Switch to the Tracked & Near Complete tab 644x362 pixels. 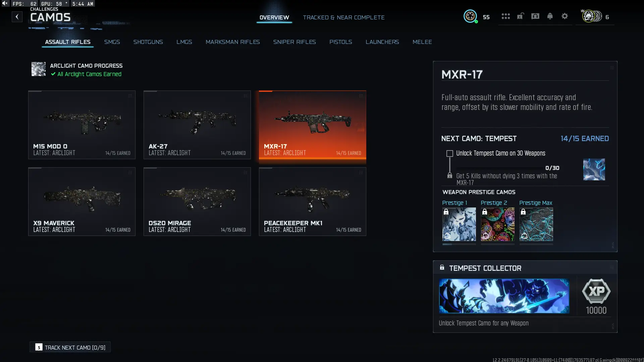tap(344, 17)
